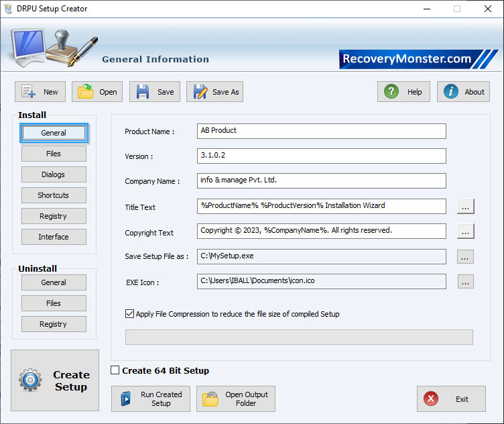
Task: Open Help with the question mark button
Action: pos(403,92)
